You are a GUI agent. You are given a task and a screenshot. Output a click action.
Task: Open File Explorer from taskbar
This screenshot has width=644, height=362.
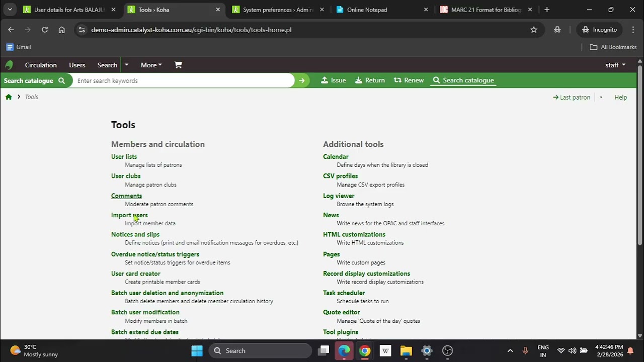[x=406, y=350]
